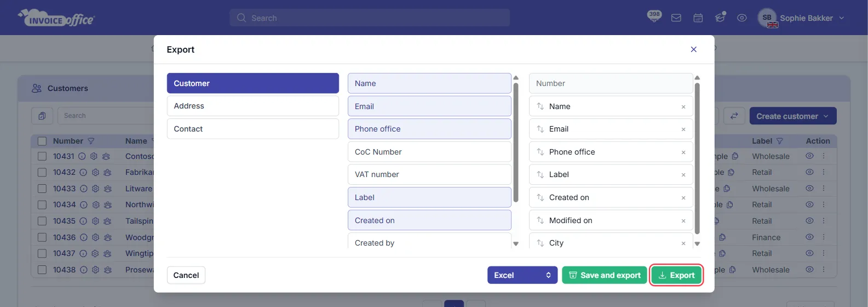
Task: Click the top Search bar
Action: click(x=370, y=18)
